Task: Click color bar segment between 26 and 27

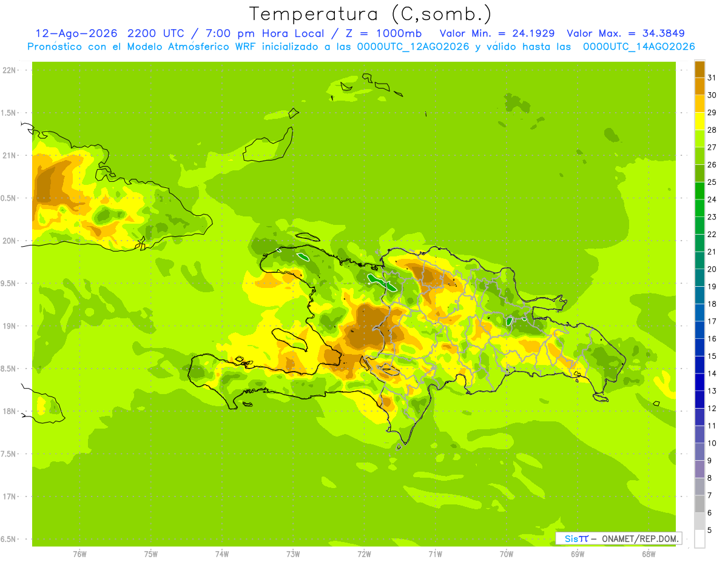Action: click(699, 156)
